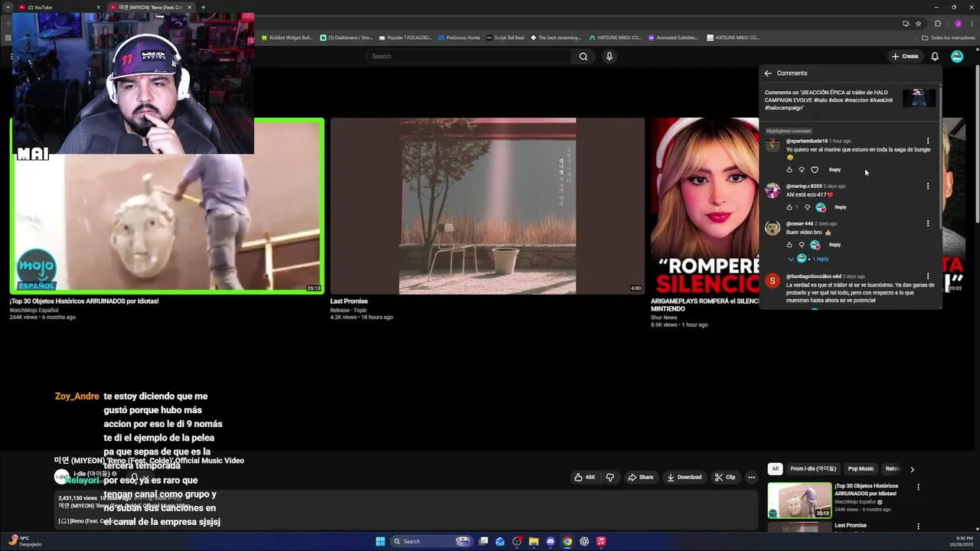Open the browser extensions puzzle icon

(x=937, y=23)
